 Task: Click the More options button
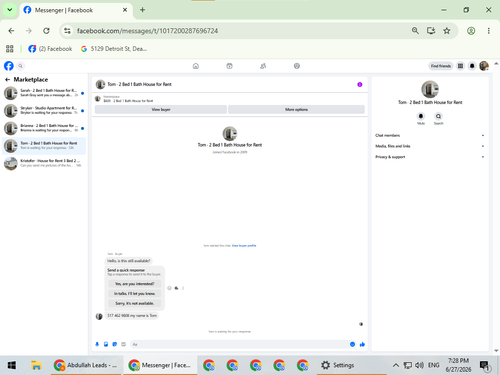point(296,109)
